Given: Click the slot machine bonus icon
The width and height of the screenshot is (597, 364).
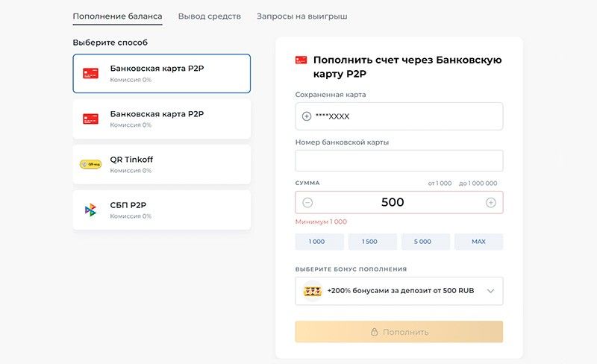Looking at the screenshot, I should (x=313, y=291).
